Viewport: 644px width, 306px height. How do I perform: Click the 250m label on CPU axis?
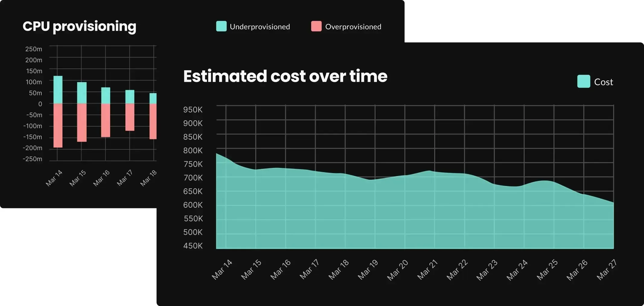pos(33,49)
